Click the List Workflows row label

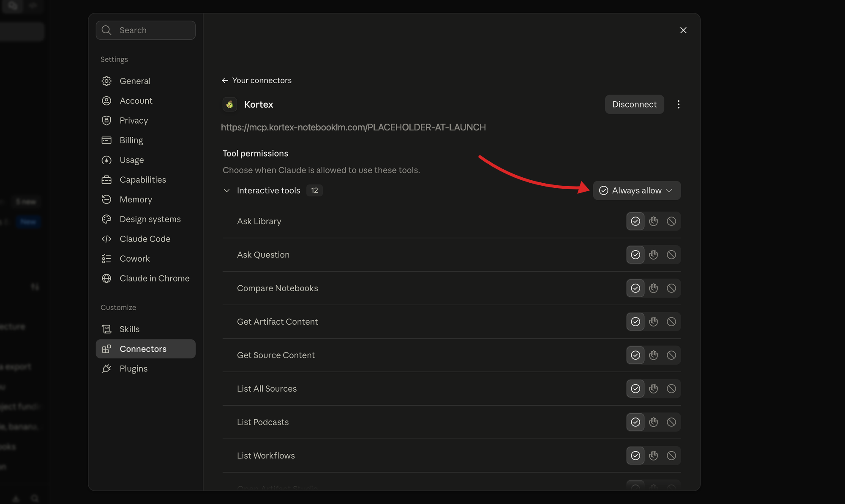coord(266,455)
